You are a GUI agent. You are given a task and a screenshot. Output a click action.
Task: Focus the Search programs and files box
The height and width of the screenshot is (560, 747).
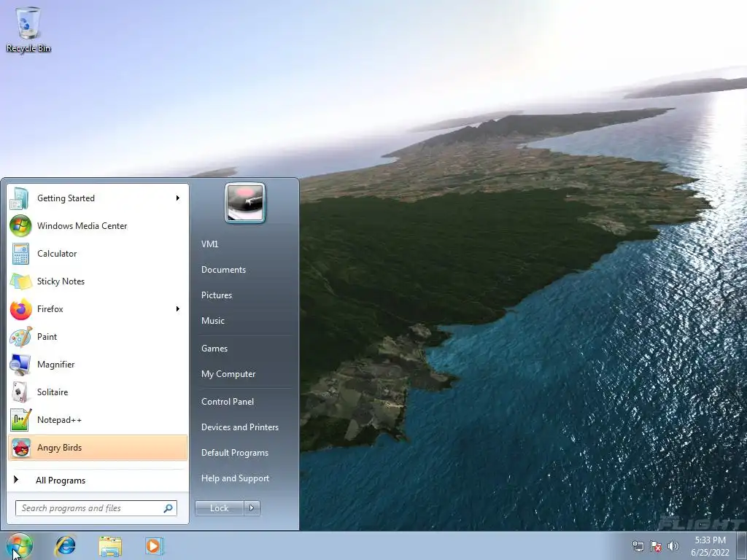click(96, 508)
